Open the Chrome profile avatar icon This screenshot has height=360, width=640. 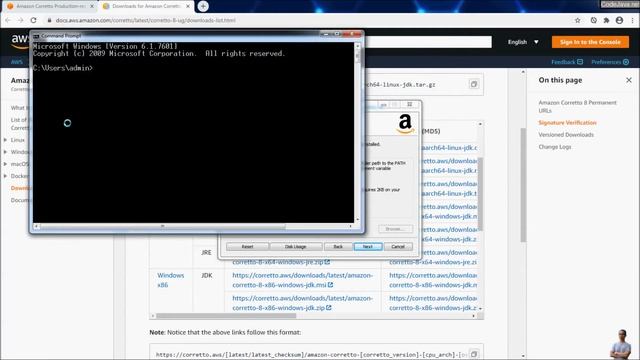pyautogui.click(x=620, y=20)
